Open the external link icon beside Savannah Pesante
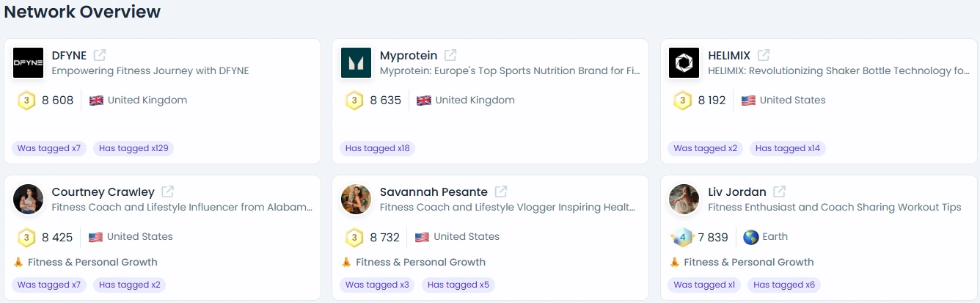Screen dimensions: 980x303 click(500, 191)
